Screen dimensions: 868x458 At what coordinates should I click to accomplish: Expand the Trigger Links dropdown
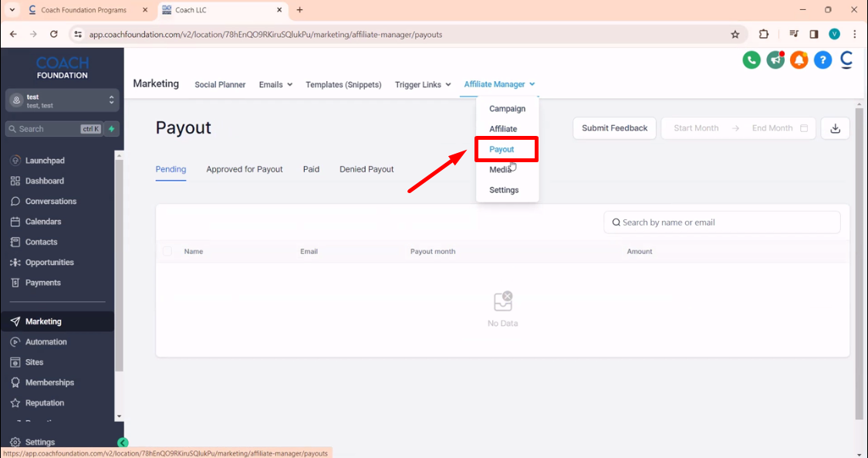423,85
